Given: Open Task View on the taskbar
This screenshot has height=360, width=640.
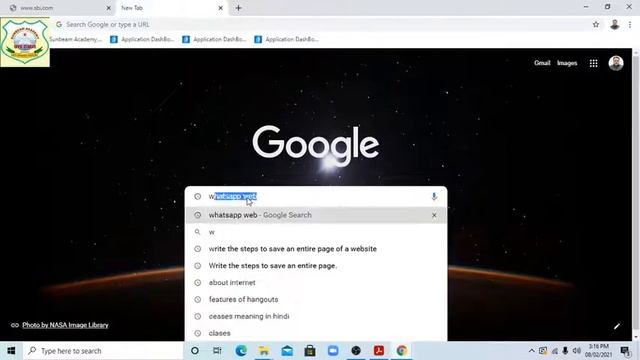Looking at the screenshot, I should click(218, 351).
